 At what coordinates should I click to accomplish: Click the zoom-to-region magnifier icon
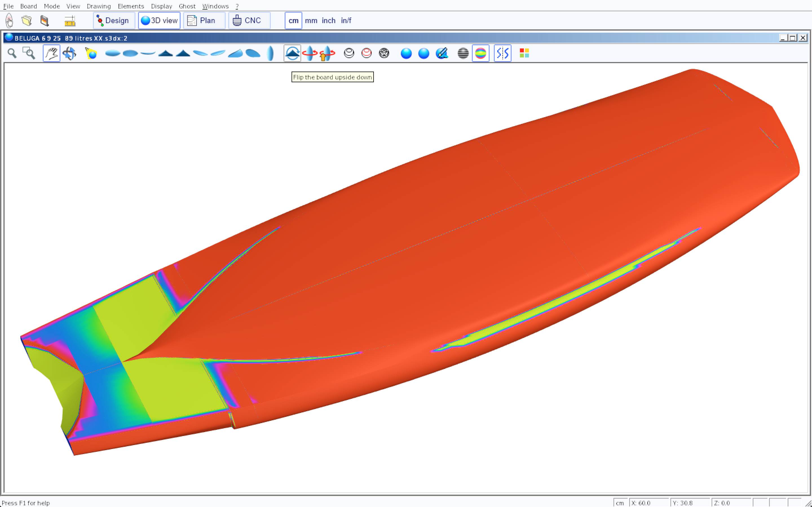click(29, 53)
